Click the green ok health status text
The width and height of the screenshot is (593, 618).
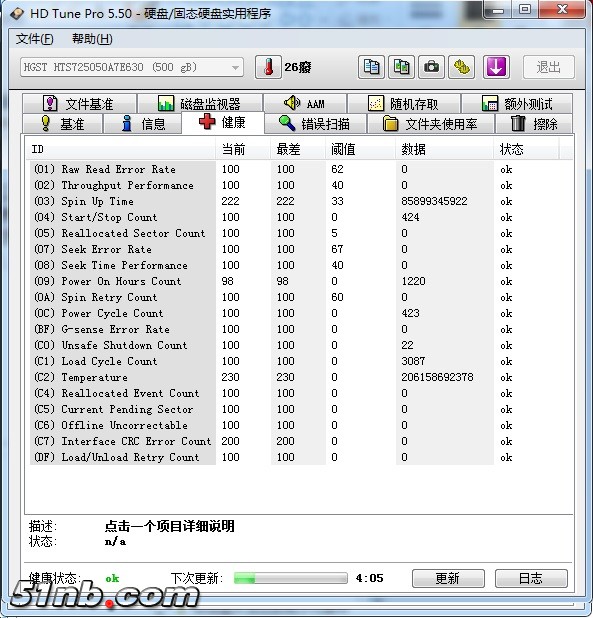tap(112, 578)
